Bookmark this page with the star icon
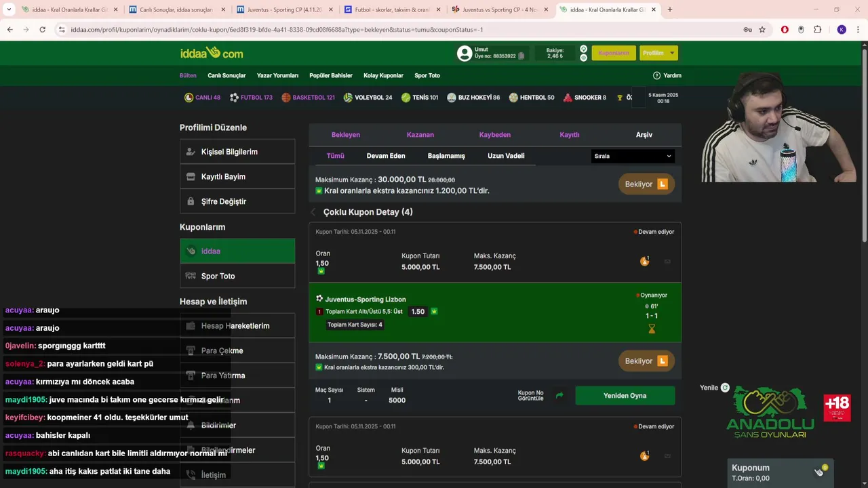This screenshot has width=868, height=488. tap(762, 30)
